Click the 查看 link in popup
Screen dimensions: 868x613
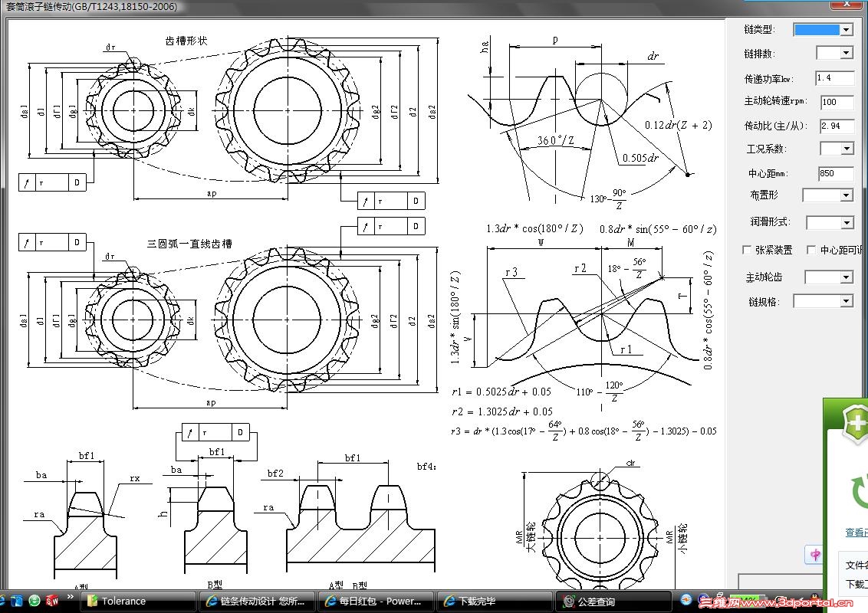tap(856, 533)
